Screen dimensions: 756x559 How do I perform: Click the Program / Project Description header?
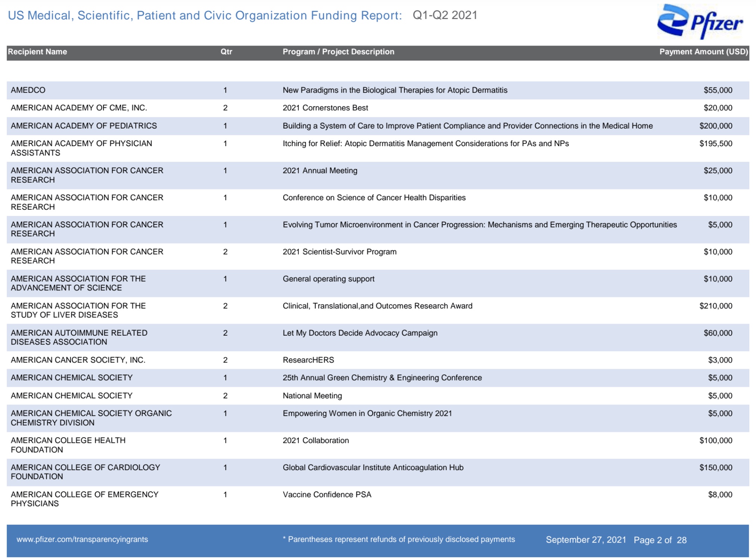click(x=338, y=52)
